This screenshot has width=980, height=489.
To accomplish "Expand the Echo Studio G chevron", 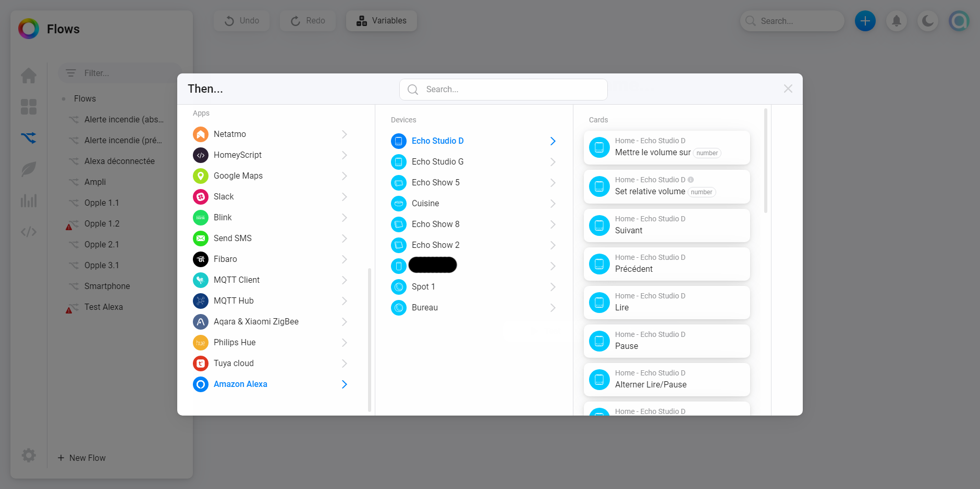I will [x=553, y=162].
